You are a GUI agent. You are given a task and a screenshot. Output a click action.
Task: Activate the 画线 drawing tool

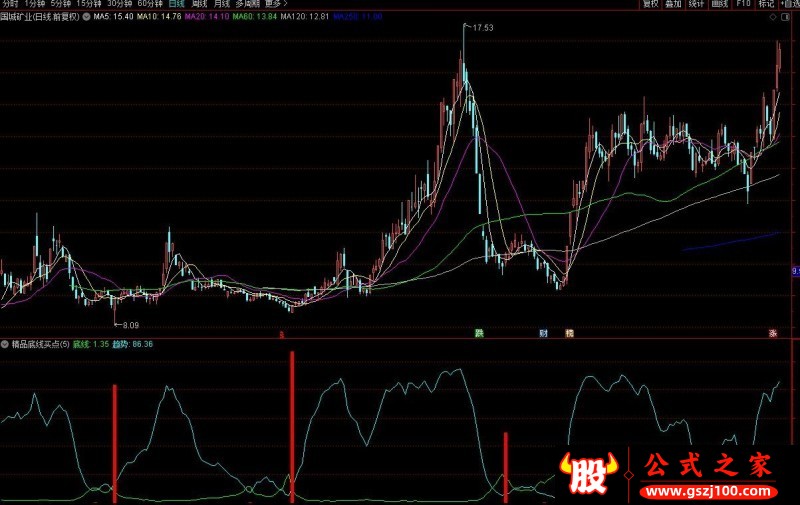pyautogui.click(x=719, y=4)
